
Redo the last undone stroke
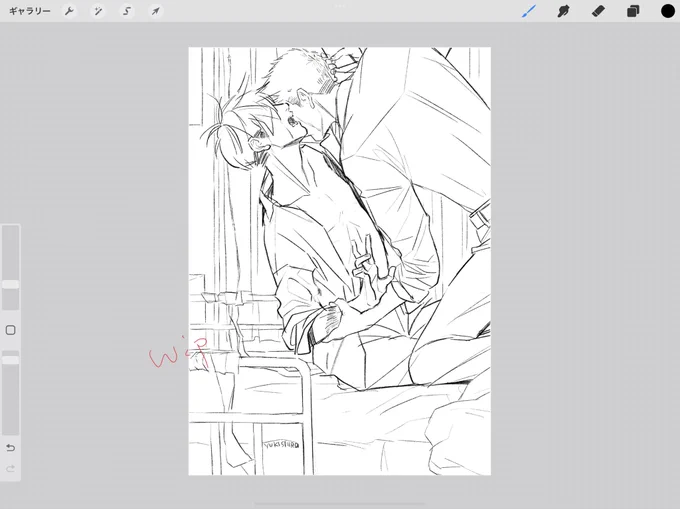point(10,469)
